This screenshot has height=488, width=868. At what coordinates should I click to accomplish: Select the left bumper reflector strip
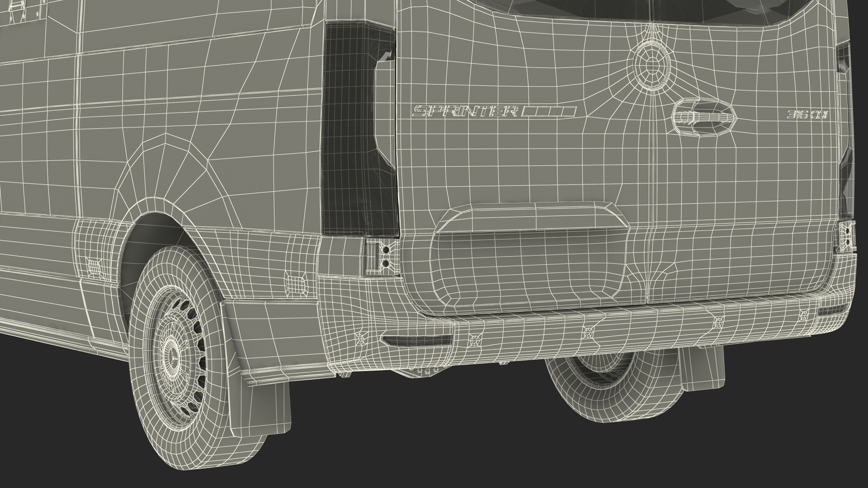[417, 341]
